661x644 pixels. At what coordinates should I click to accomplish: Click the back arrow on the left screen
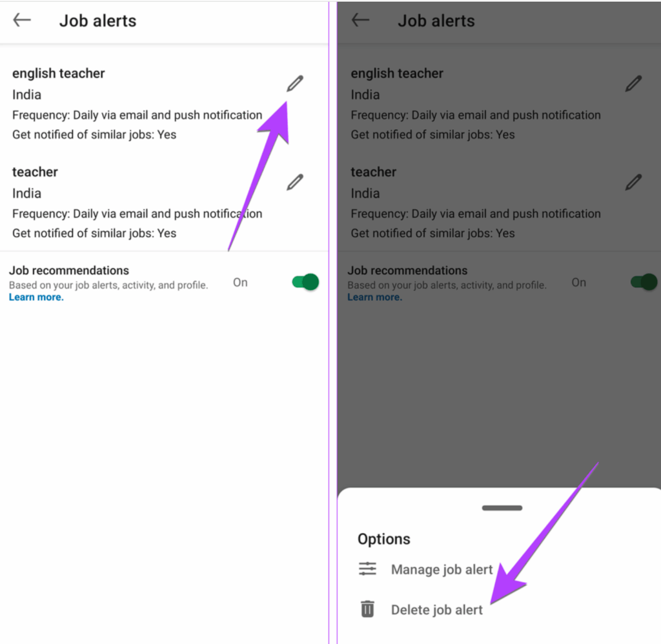point(21,19)
